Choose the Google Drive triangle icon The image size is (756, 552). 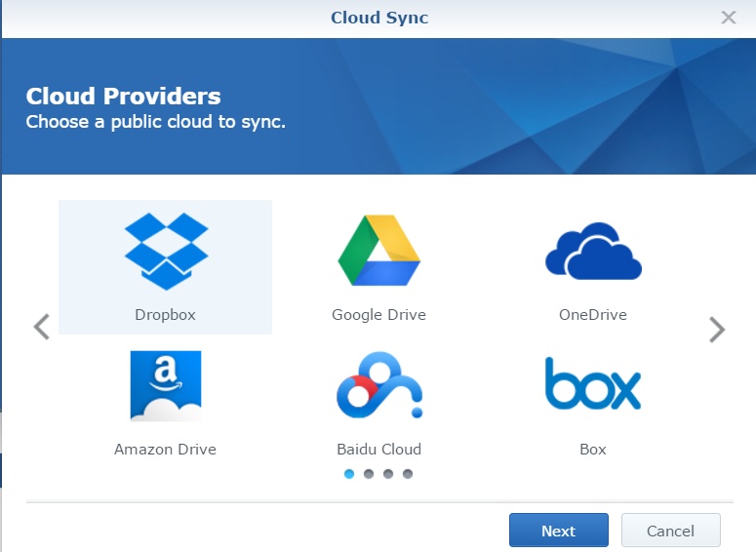point(378,251)
